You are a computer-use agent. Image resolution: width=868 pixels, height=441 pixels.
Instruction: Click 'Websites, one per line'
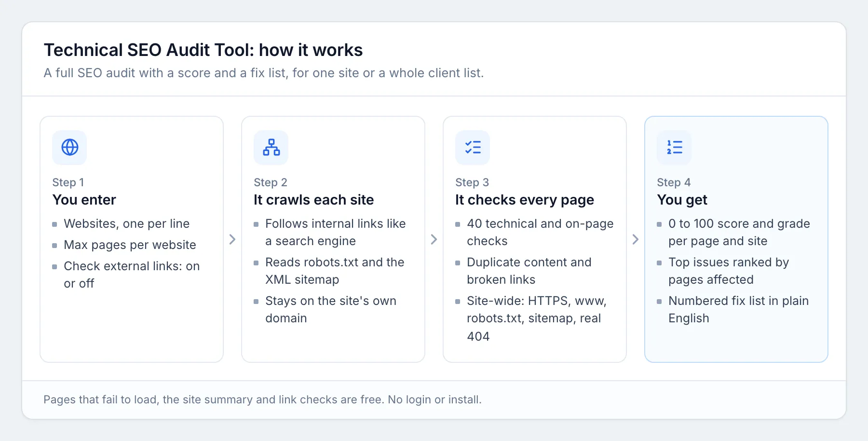[127, 224]
